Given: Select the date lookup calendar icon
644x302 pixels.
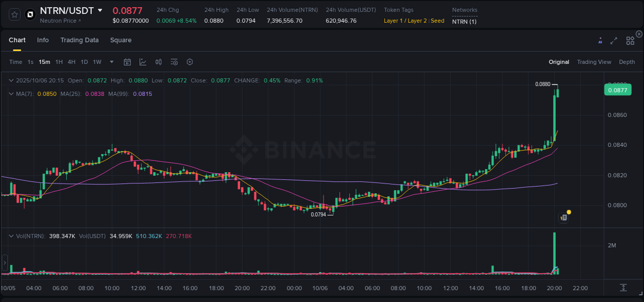Looking at the screenshot, I should click(127, 61).
